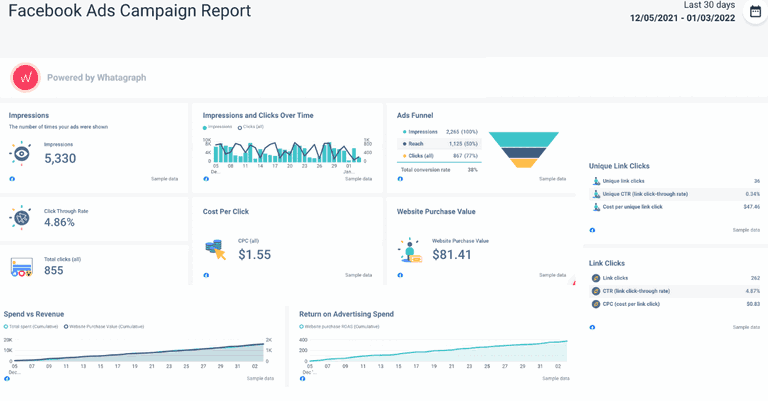Click the Facebook Ads Campaign Report title
Viewport: 768px width, 401px height.
pyautogui.click(x=129, y=12)
